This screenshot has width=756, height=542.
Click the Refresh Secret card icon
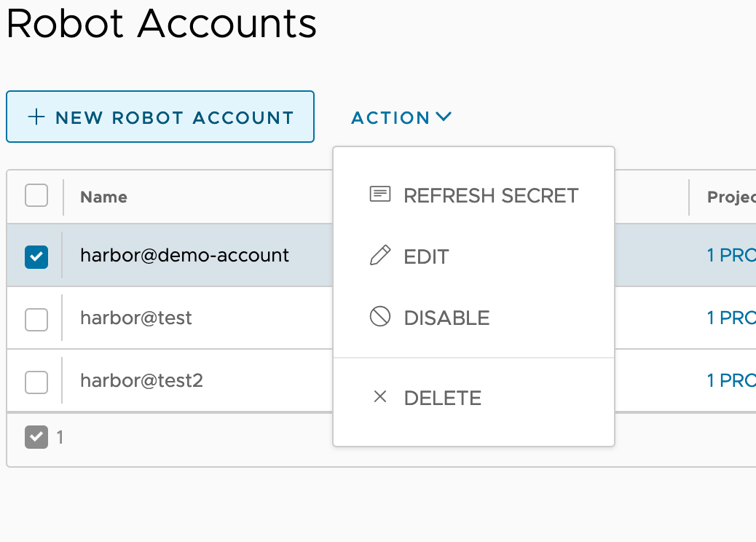pyautogui.click(x=379, y=194)
